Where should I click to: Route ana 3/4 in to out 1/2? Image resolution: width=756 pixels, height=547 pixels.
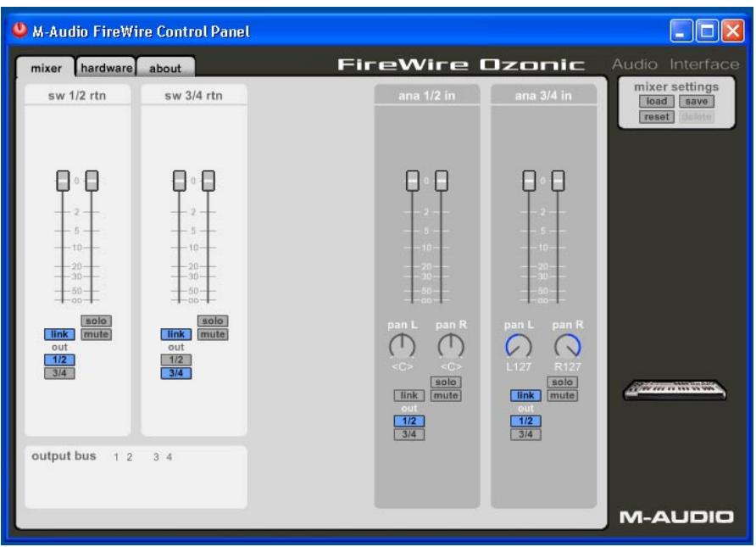(x=525, y=421)
